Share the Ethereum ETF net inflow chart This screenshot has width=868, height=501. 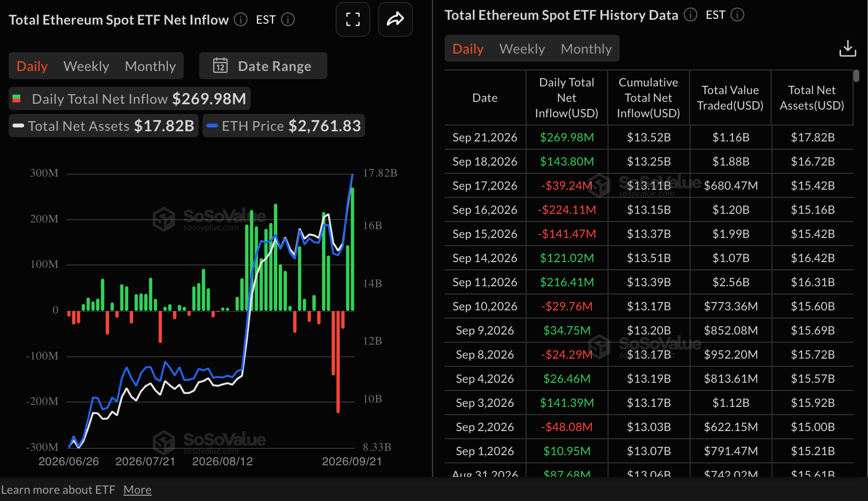(395, 19)
